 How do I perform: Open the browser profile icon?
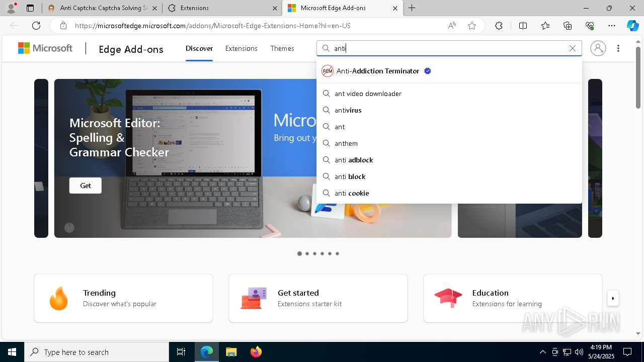(x=11, y=8)
